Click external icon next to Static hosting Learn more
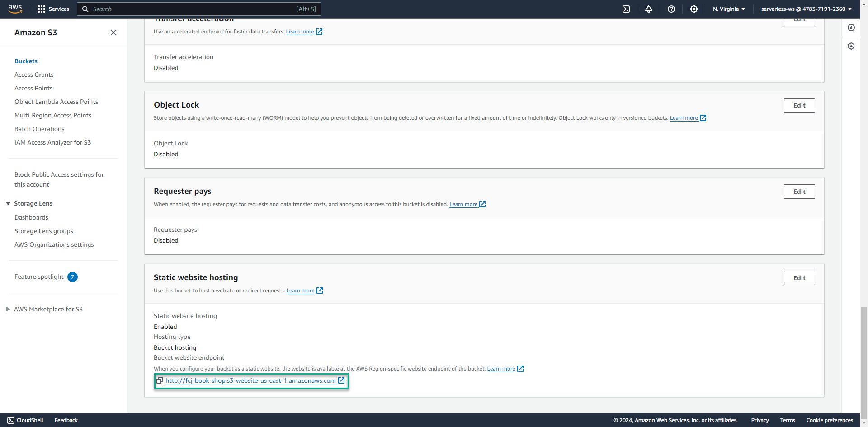868x427 pixels. (320, 291)
